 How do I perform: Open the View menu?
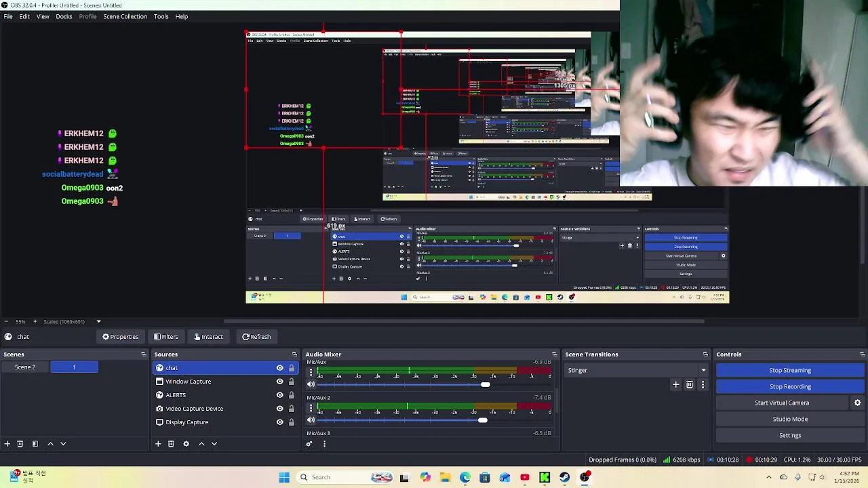(x=43, y=16)
